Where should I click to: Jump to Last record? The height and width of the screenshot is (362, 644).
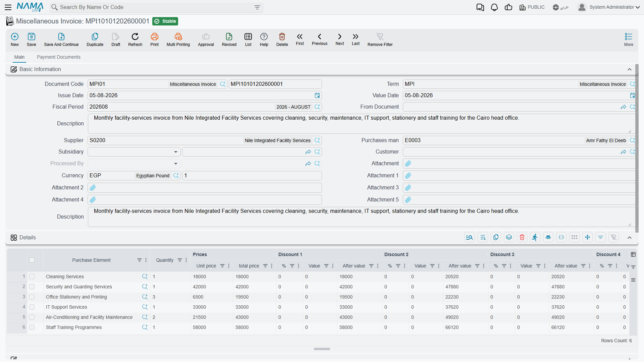[x=356, y=39]
